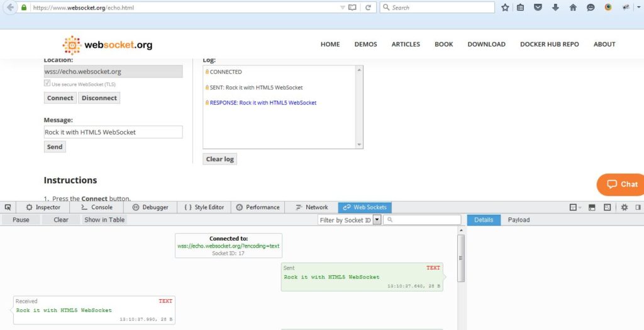Click the Disconnect button
644x330 pixels.
pyautogui.click(x=99, y=98)
